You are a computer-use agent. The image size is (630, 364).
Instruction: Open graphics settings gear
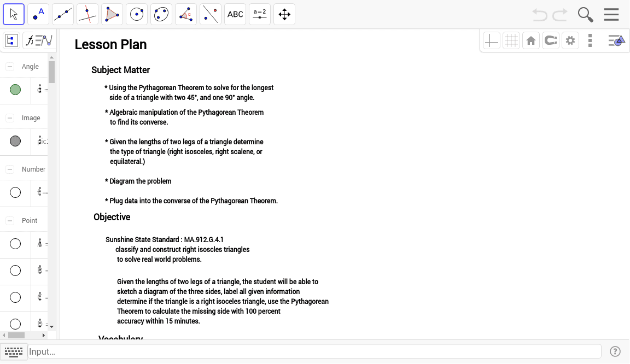pyautogui.click(x=570, y=40)
